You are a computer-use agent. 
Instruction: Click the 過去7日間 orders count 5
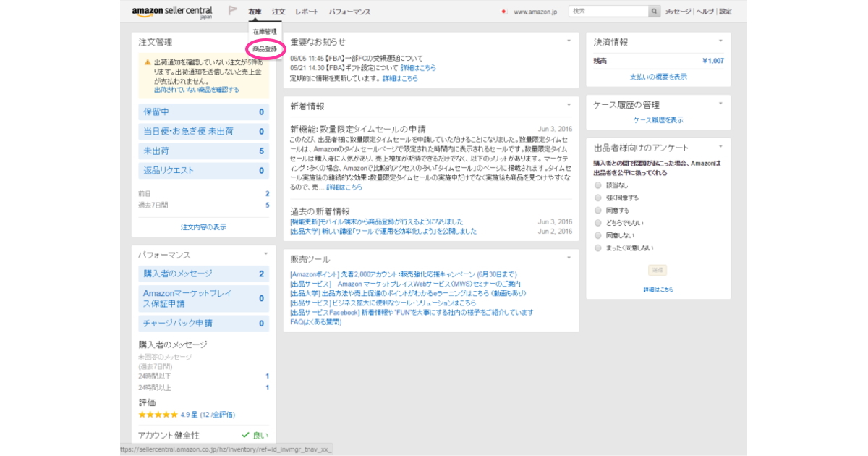267,205
